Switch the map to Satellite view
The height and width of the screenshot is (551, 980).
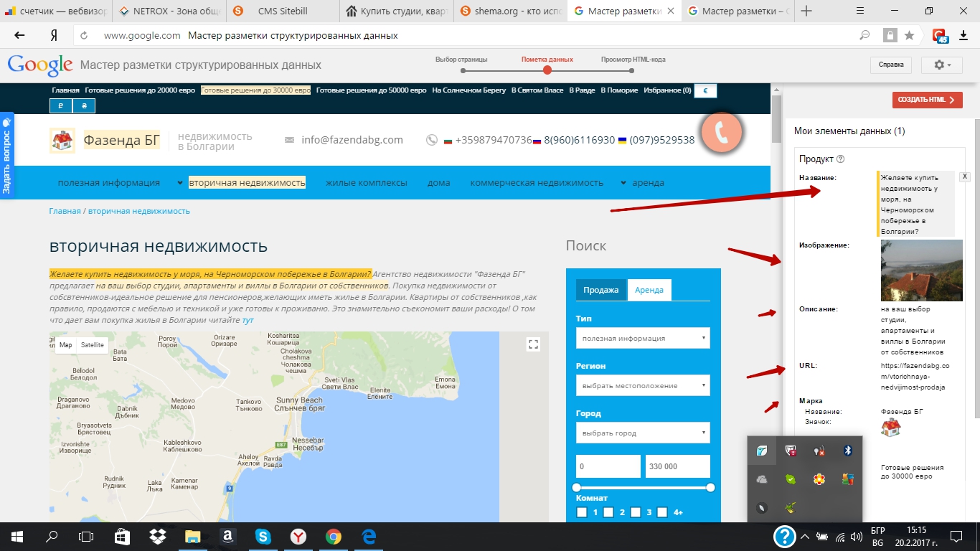[92, 345]
